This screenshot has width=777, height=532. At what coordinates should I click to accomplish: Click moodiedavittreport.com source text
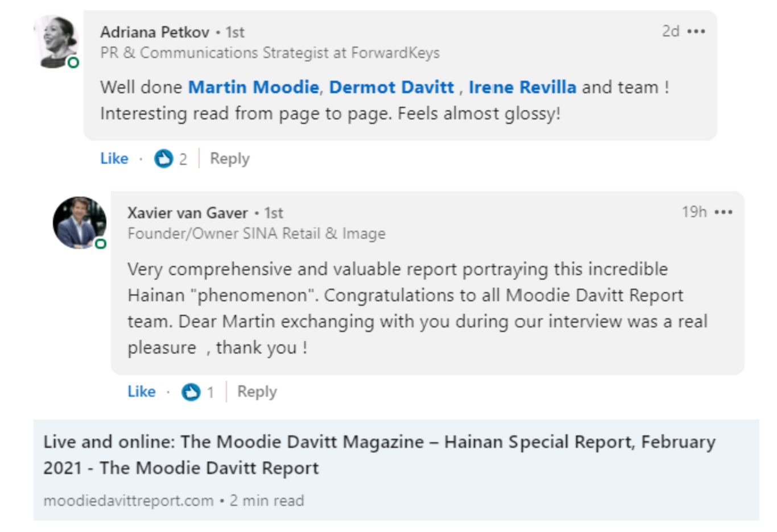[x=129, y=501]
